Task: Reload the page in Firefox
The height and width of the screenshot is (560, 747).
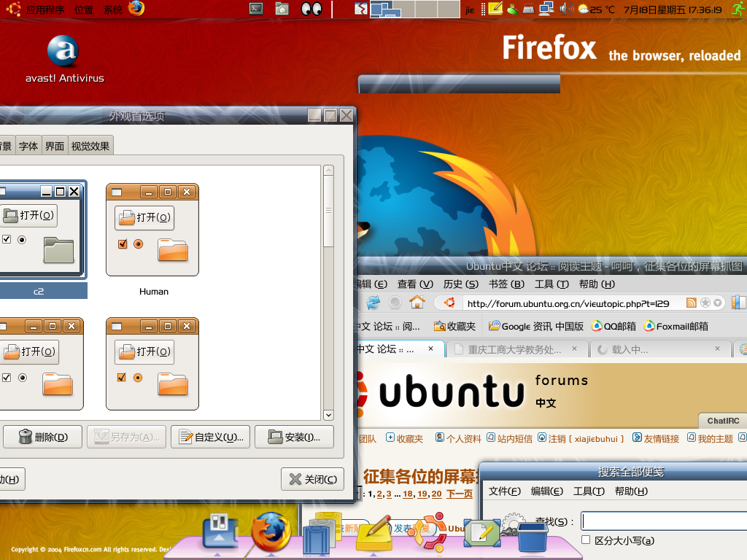Action: point(373,303)
